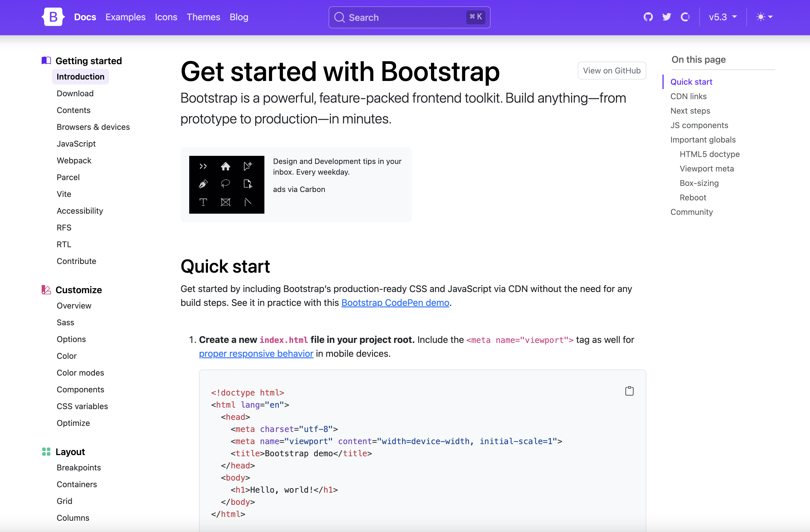
Task: Jump to CDN links on this page
Action: pos(688,96)
